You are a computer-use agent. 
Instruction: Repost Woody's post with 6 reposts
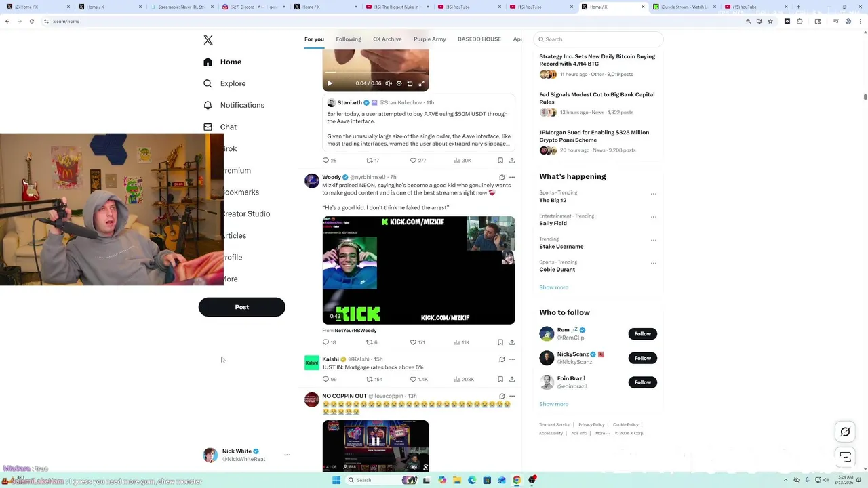372,342
